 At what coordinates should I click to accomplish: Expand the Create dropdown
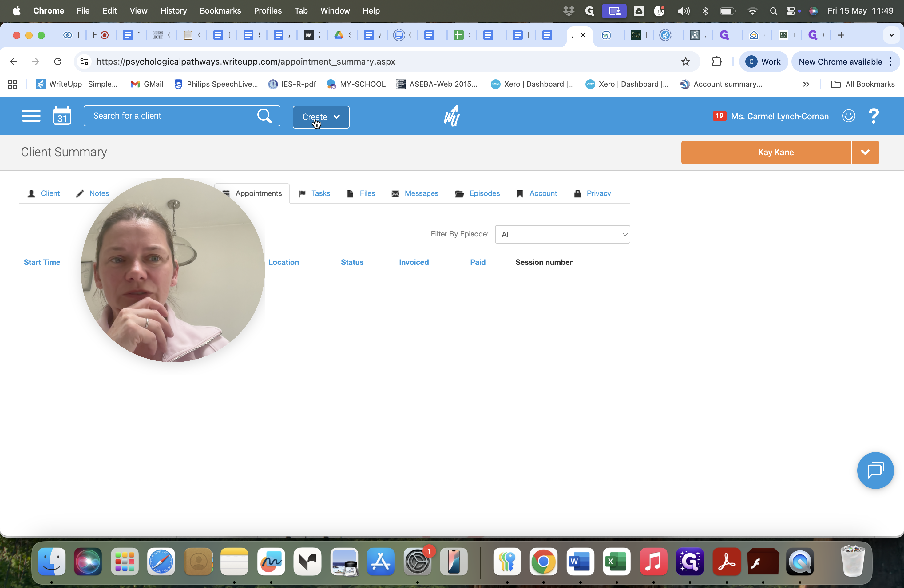coord(321,117)
